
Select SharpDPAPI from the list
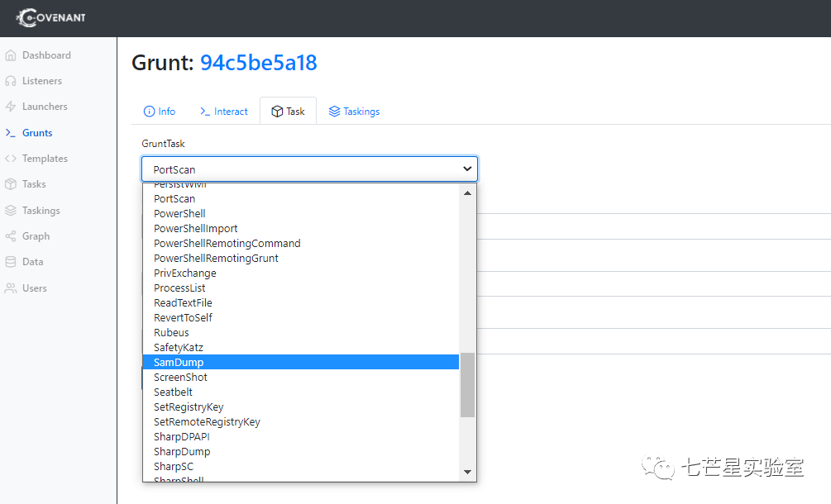point(300,437)
